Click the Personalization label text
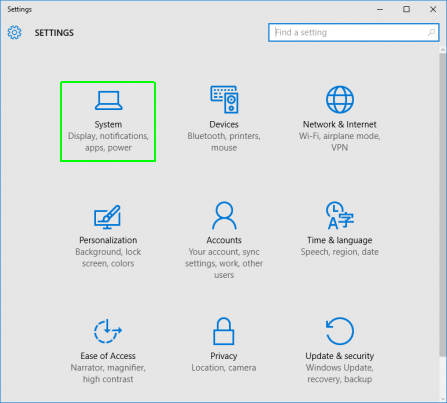 pos(108,240)
